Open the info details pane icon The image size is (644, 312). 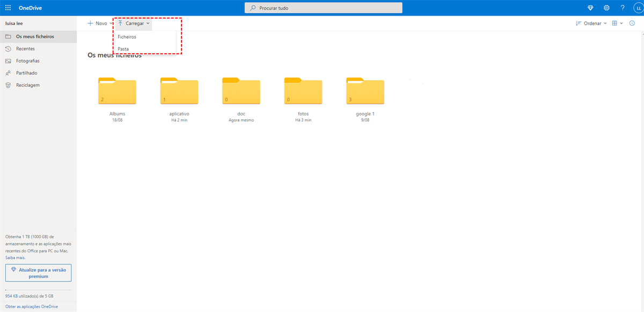[x=631, y=24]
